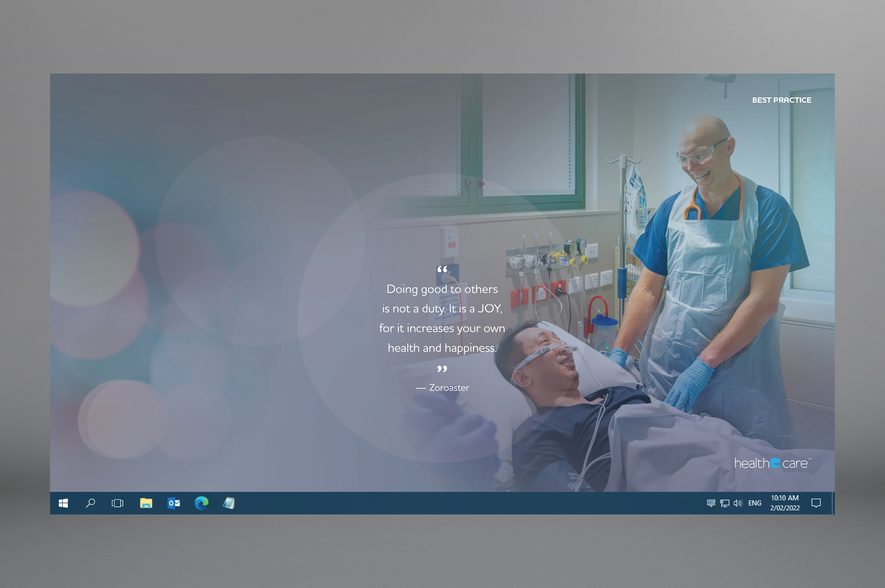Launch File Explorer from the taskbar
The width and height of the screenshot is (885, 588).
146,503
